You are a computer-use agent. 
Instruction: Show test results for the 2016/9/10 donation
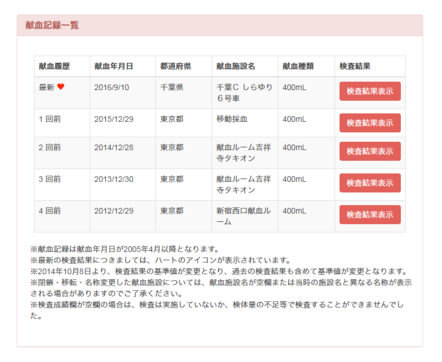click(x=370, y=91)
